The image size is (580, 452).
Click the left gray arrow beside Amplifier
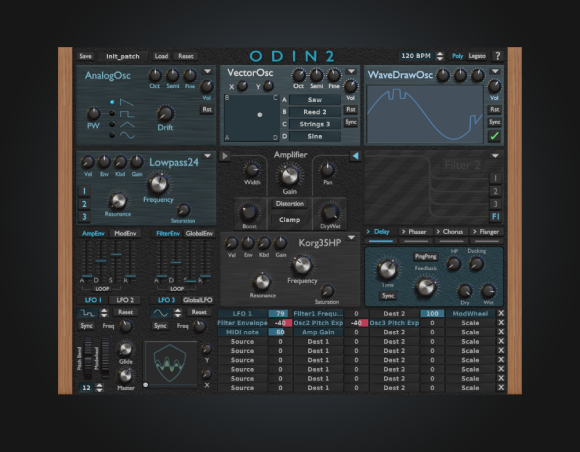(225, 156)
